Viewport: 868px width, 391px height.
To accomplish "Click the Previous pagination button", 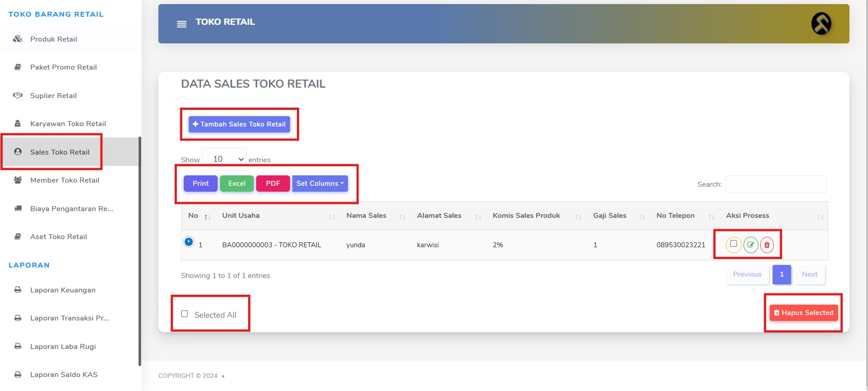I will [747, 274].
